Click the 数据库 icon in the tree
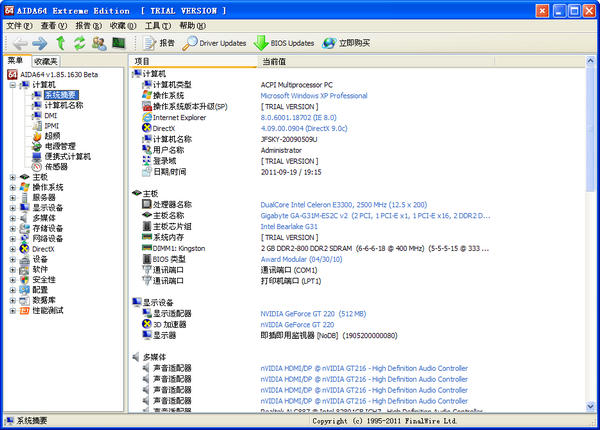The image size is (600, 430). click(24, 301)
